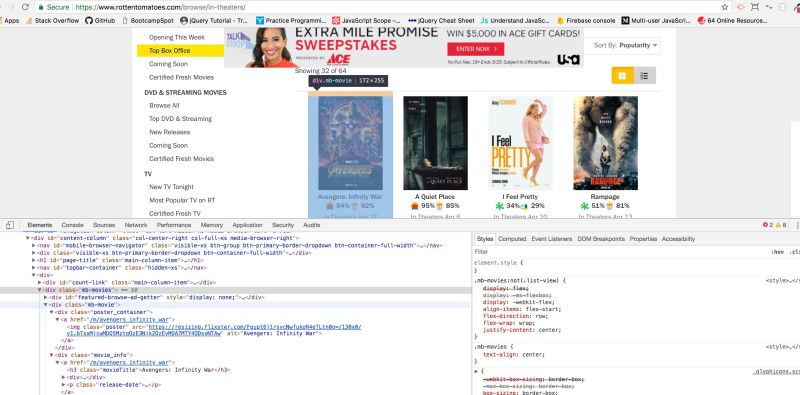Click the Top DVD & Streaming link
Image resolution: width=800 pixels, height=395 pixels.
click(181, 119)
